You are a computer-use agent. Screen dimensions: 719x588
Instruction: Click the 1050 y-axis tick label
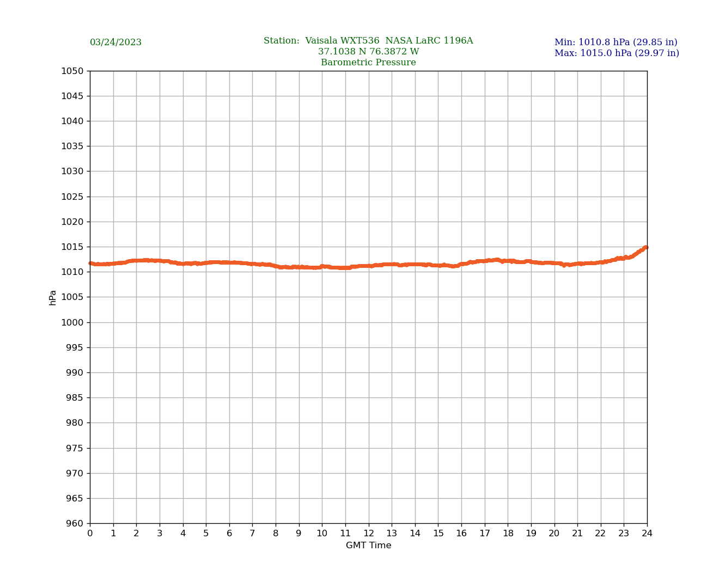coord(72,71)
